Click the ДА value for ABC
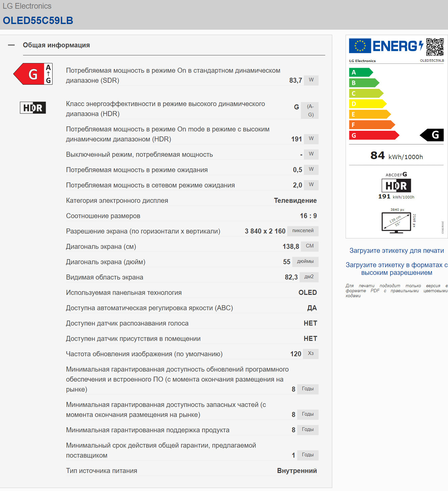The height and width of the screenshot is (491, 448). point(312,308)
